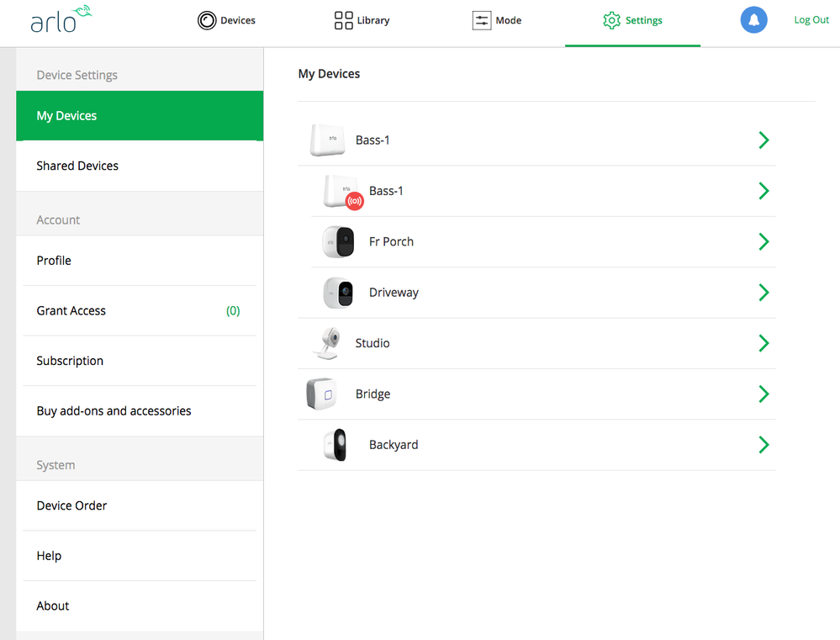Open Studio settings via chevron
Viewport: 840px width, 640px height.
[764, 343]
